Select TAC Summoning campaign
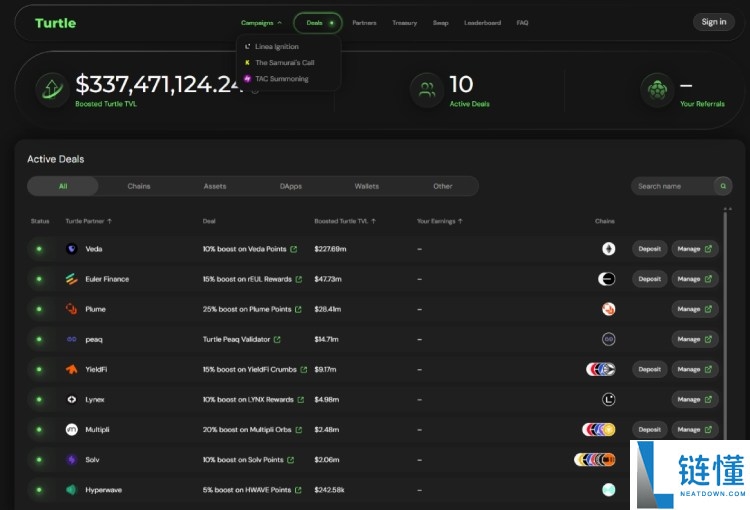 [276, 78]
